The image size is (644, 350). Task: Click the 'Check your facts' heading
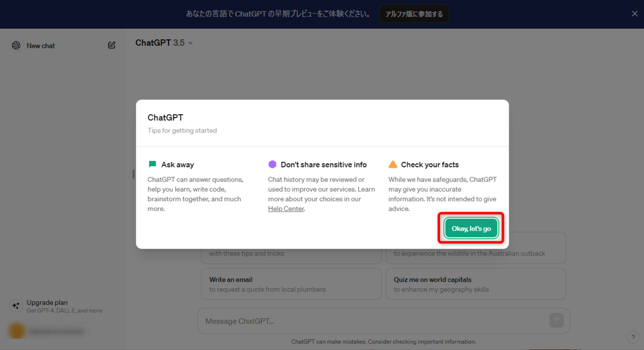[x=430, y=165]
